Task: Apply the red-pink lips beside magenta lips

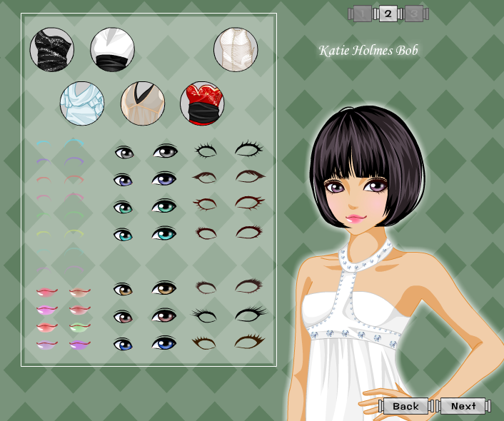Action: coord(80,310)
